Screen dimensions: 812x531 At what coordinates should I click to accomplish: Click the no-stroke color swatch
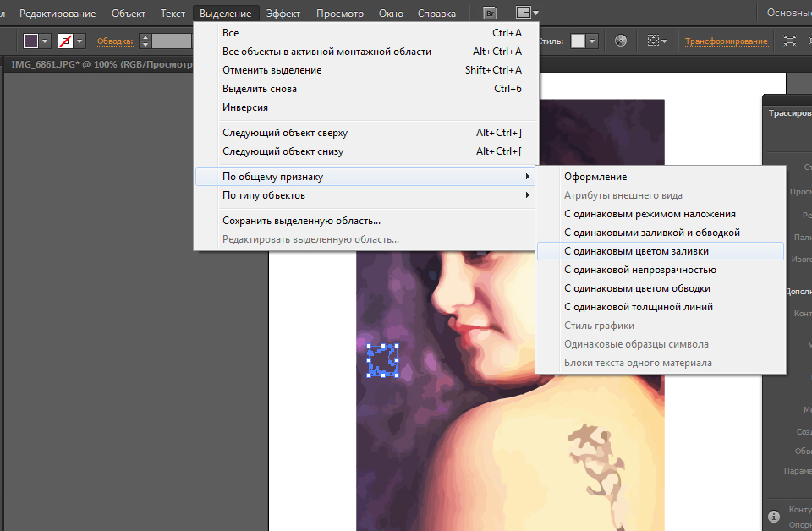(x=65, y=41)
